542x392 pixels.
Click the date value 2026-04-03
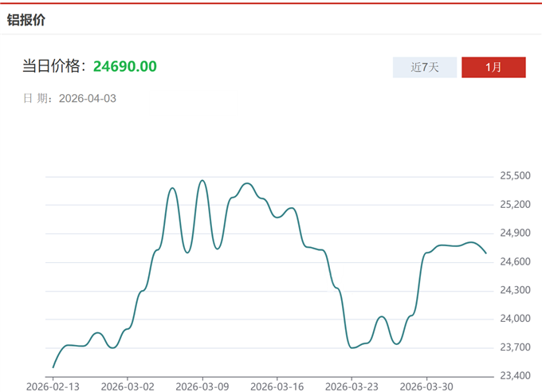(88, 99)
